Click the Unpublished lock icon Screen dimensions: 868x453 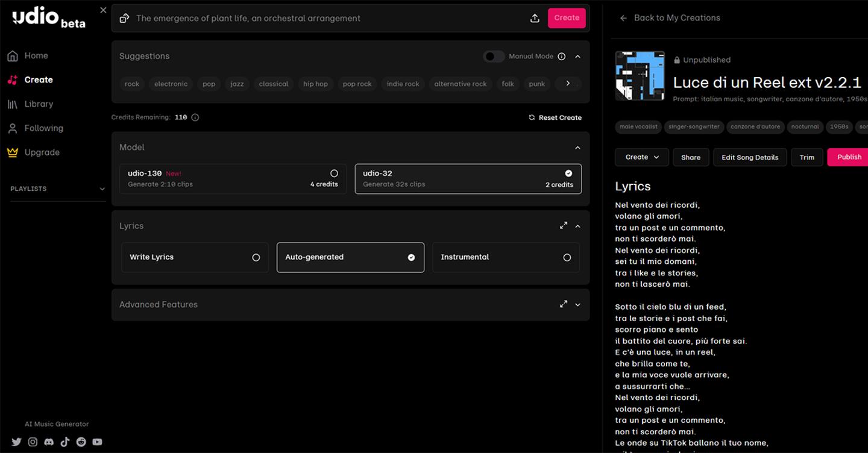(677, 60)
